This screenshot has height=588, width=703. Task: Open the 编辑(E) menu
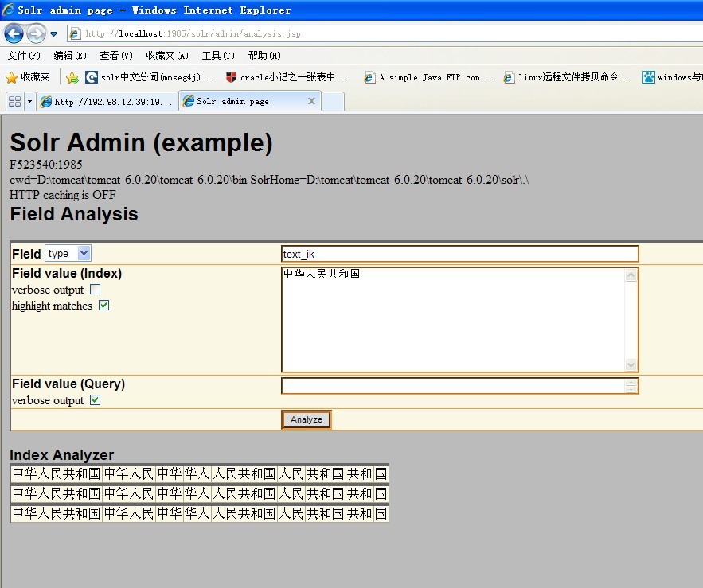70,56
